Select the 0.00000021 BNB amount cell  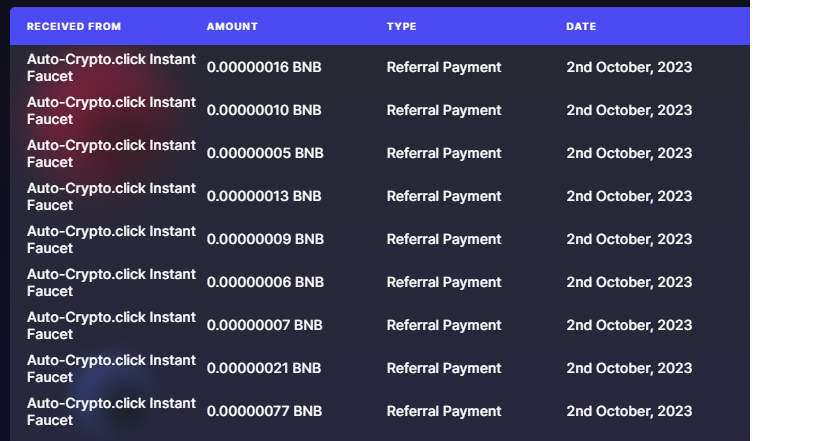pyautogui.click(x=264, y=368)
